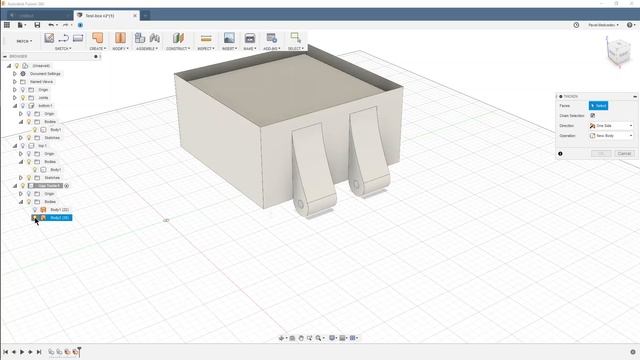
Task: Expand the Named Views tree node
Action: 15,82
